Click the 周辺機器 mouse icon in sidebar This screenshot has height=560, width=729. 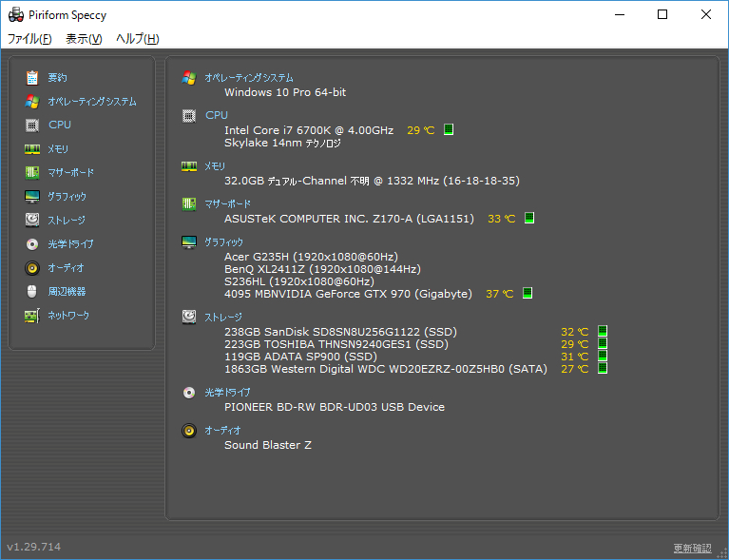pos(32,292)
